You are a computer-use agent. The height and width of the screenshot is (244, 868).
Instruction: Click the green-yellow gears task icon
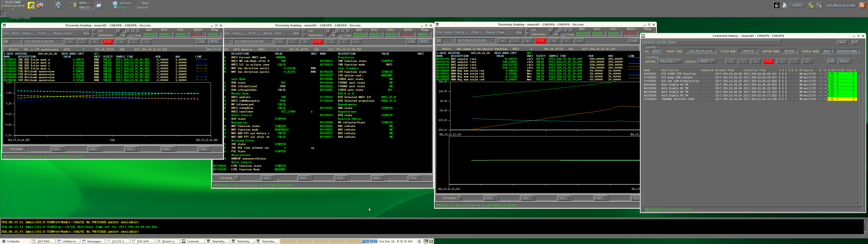coord(811,5)
